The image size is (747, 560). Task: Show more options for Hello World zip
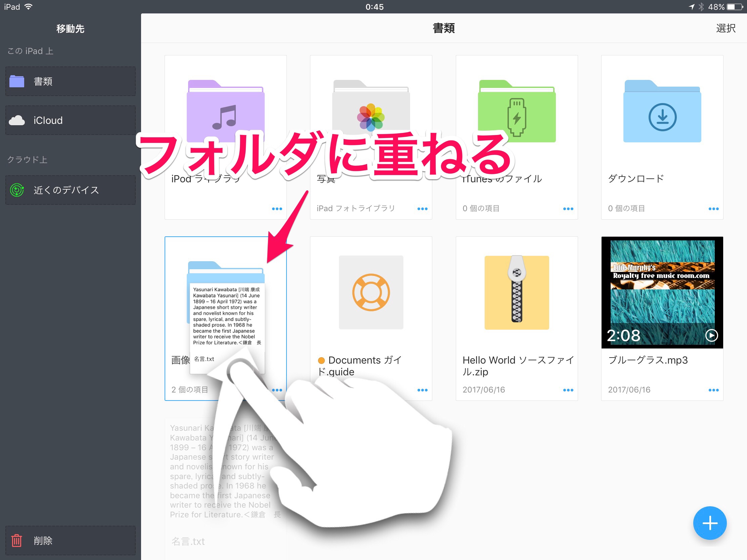pos(568,390)
